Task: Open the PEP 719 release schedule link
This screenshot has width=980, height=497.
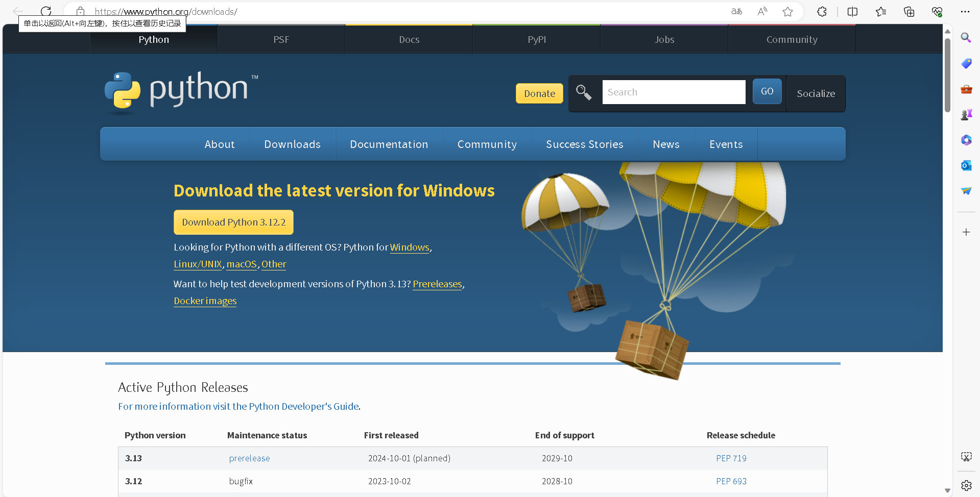Action: [x=731, y=458]
